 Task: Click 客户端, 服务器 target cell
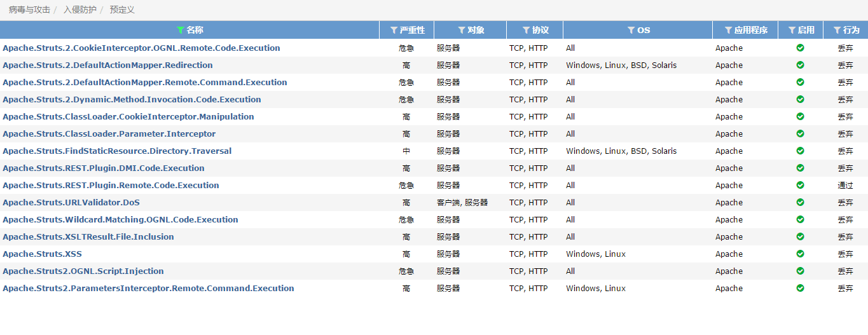pyautogui.click(x=462, y=202)
